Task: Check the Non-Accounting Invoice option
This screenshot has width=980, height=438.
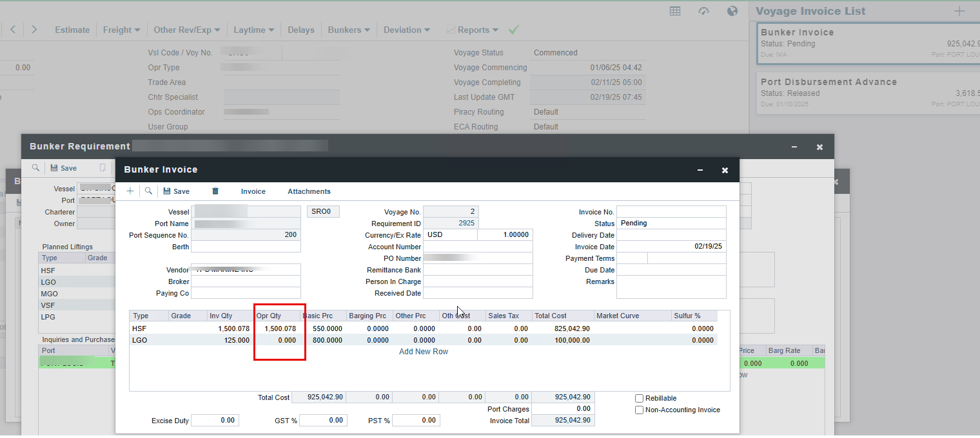Action: pyautogui.click(x=639, y=410)
